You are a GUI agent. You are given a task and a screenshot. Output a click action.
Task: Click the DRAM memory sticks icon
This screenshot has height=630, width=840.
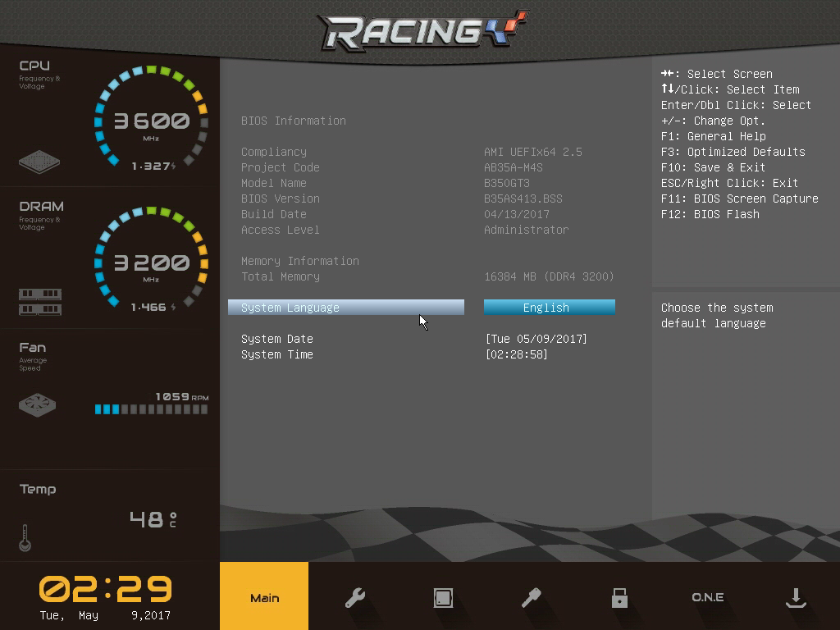pos(40,302)
